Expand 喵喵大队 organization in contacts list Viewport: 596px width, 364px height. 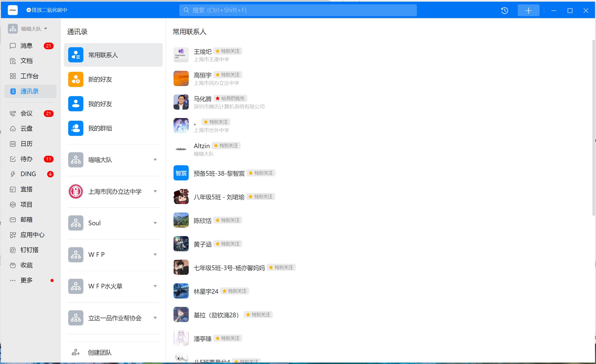tap(155, 159)
